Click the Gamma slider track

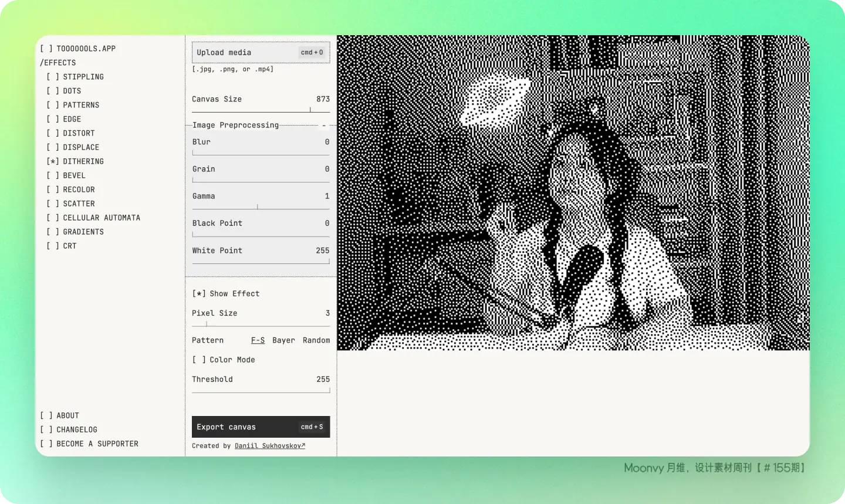[261, 208]
